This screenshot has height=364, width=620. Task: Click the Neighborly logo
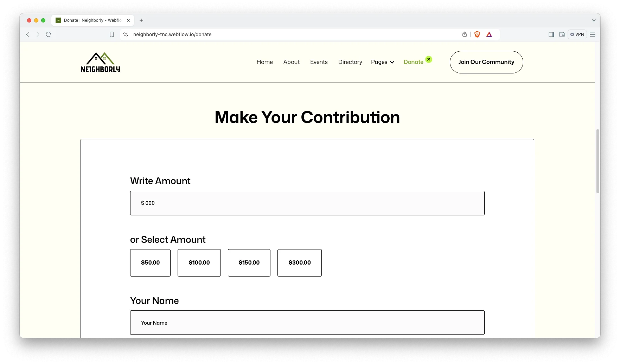[x=100, y=63]
